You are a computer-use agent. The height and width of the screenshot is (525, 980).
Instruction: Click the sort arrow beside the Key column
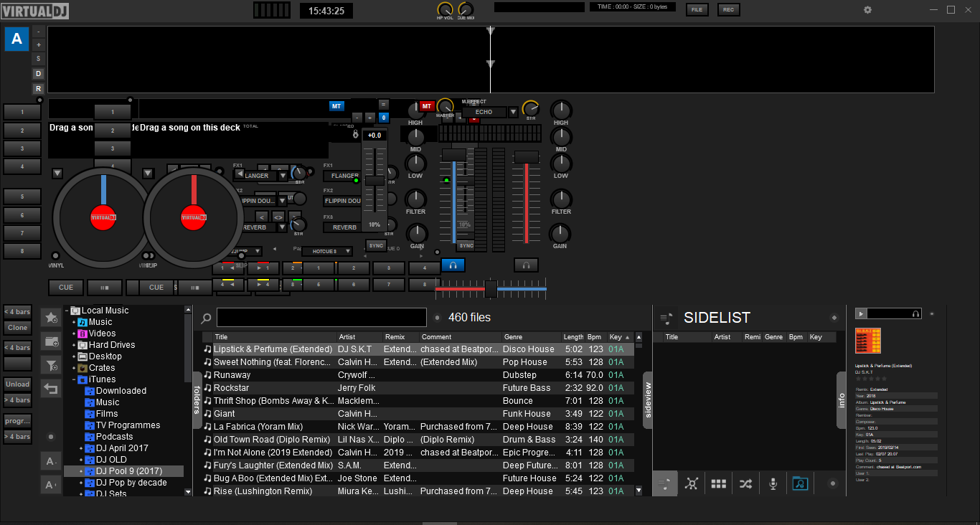(x=628, y=337)
